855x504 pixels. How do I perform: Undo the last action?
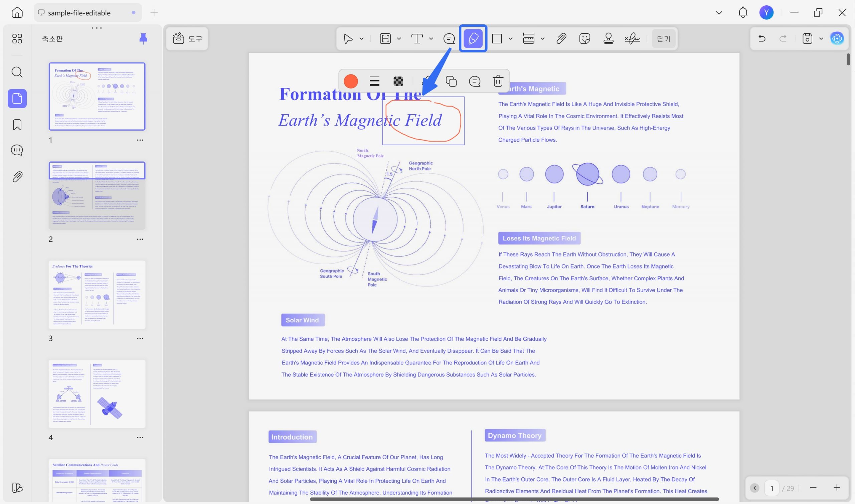tap(761, 38)
